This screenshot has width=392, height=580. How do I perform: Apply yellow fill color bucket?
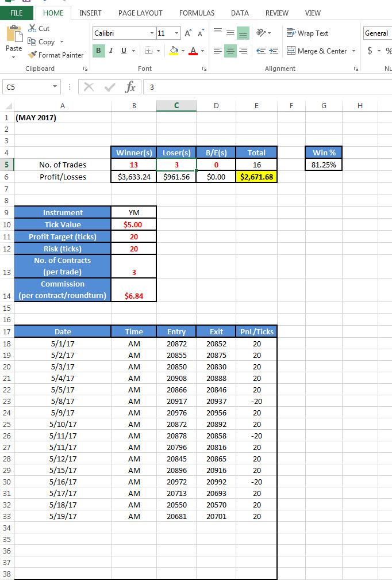coord(174,50)
